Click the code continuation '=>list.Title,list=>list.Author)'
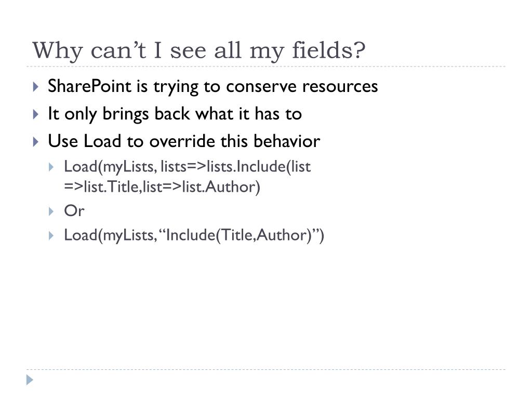Image resolution: width=532 pixels, height=399 pixels. coord(162,187)
